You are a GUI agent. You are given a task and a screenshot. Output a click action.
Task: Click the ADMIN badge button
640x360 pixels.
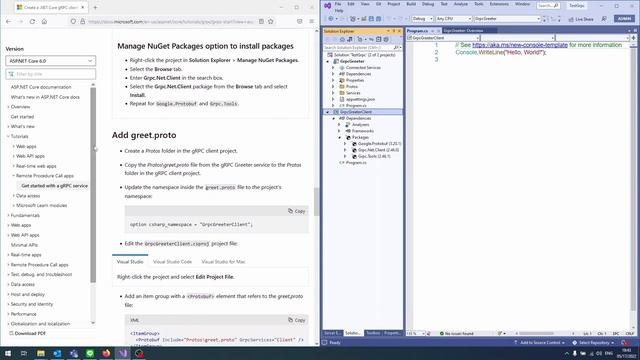point(624,19)
